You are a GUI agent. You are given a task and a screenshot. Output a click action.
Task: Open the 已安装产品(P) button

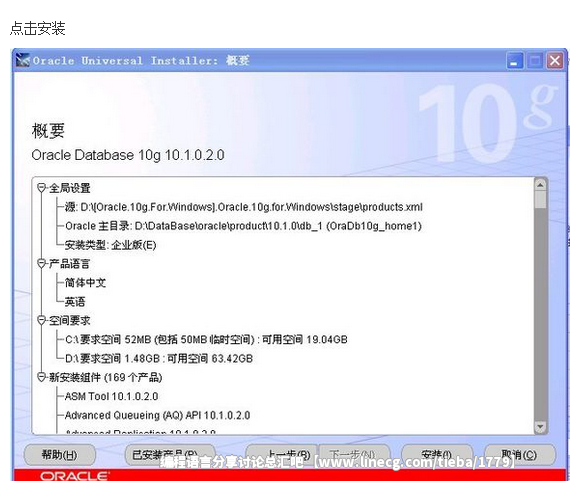pos(169,455)
